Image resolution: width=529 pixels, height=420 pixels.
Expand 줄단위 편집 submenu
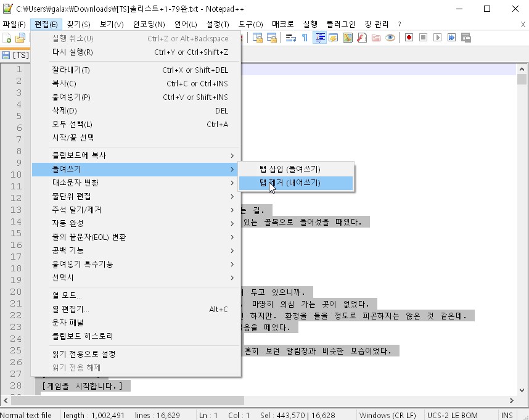click(x=136, y=196)
